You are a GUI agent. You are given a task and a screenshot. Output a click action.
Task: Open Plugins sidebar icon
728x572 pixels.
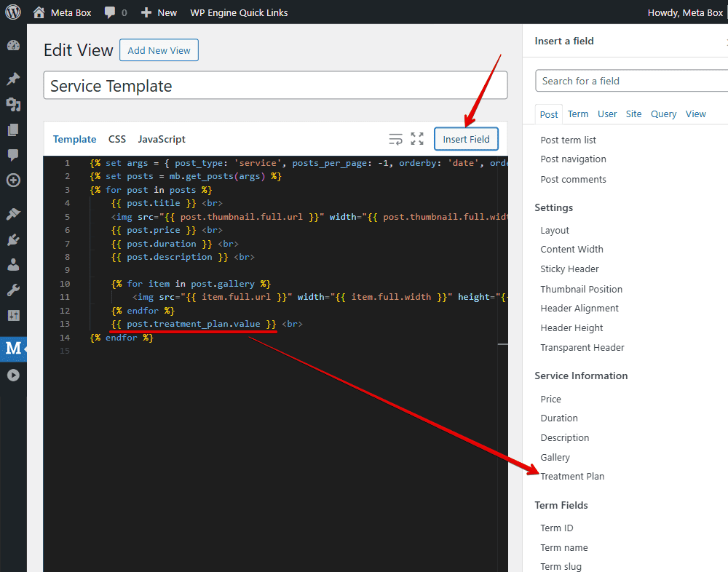pyautogui.click(x=13, y=239)
